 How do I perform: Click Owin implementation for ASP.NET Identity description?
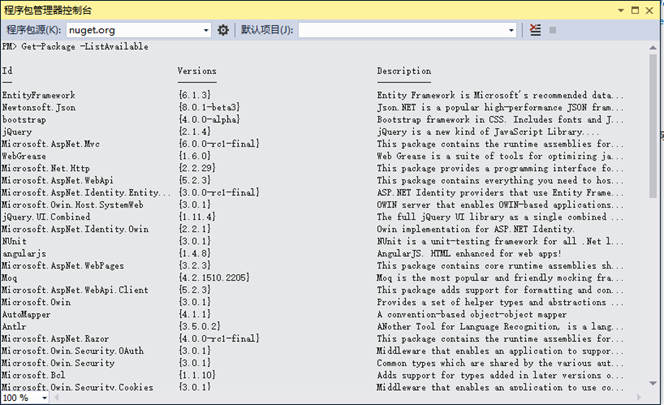coord(476,229)
